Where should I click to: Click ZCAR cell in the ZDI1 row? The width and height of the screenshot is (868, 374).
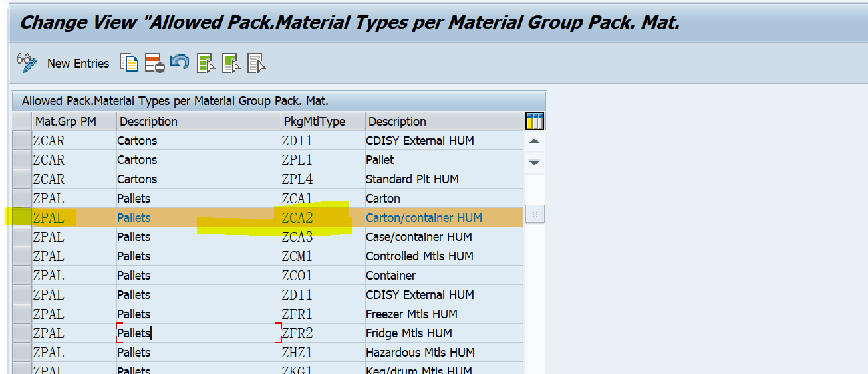74,141
